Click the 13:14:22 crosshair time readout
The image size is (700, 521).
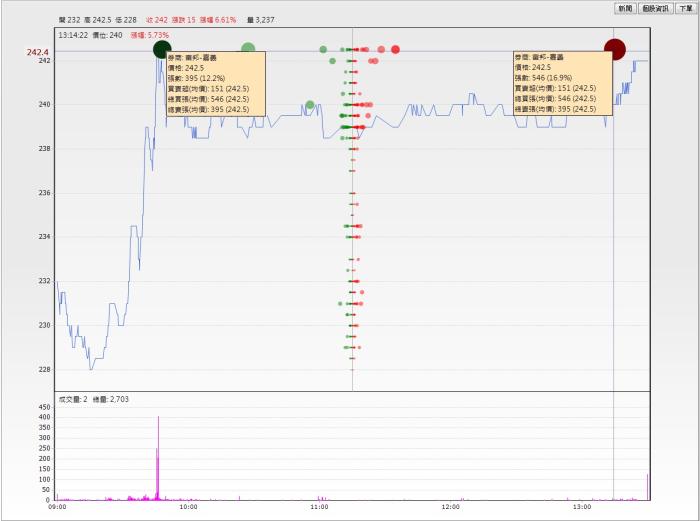(73, 35)
